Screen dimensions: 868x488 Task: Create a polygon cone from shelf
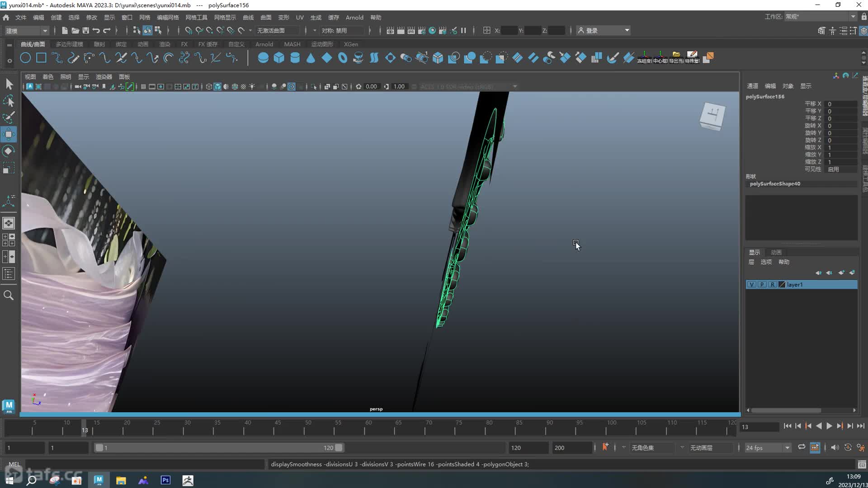311,58
